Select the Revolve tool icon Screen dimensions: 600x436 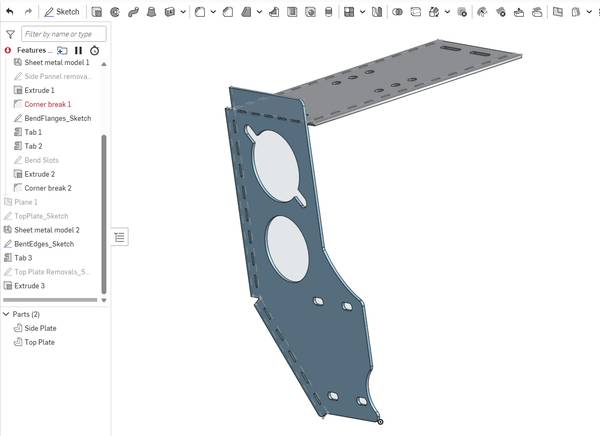[115, 12]
